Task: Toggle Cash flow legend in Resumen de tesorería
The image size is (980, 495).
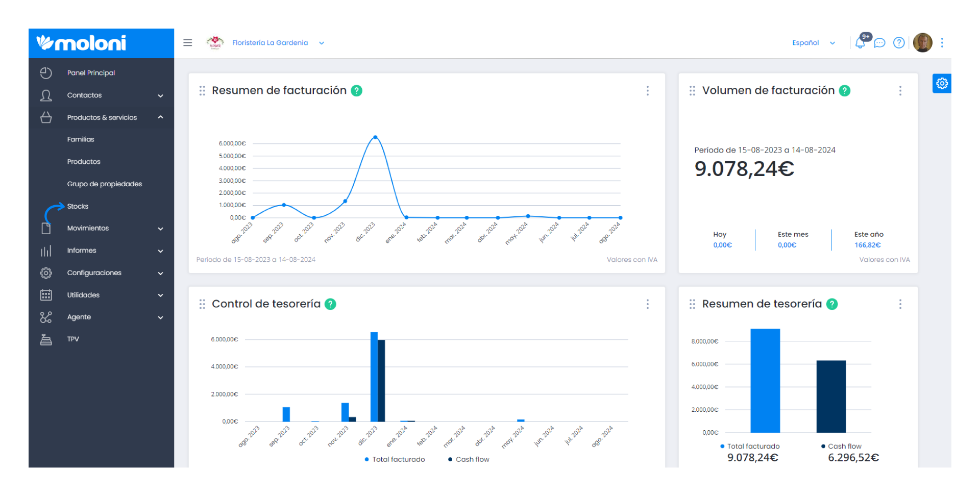Action: 841,447
